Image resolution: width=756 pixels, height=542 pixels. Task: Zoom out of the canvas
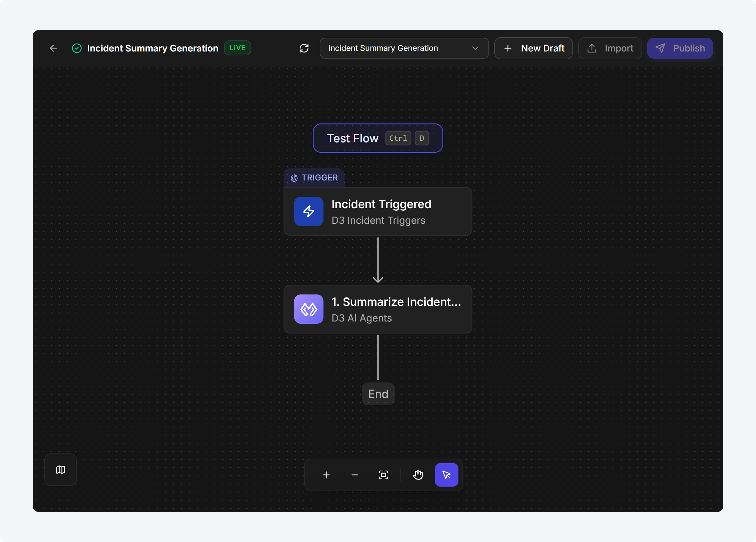coord(355,475)
